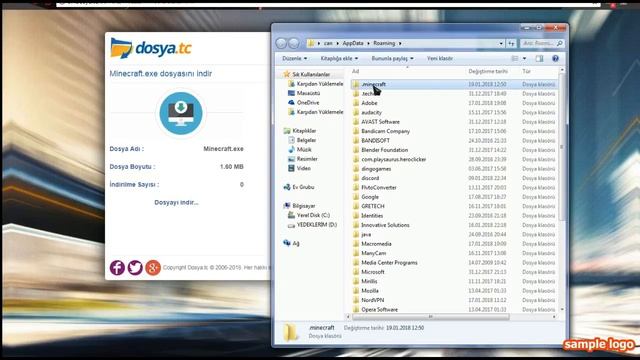Select Ağ in navigation pane
This screenshot has width=640, height=360.
click(296, 244)
